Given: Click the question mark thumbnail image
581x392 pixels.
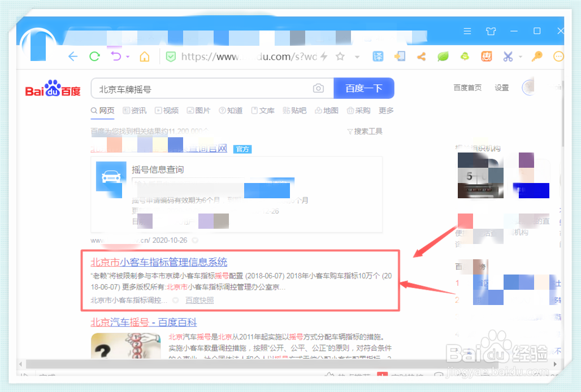Looking at the screenshot, I should 126,346.
